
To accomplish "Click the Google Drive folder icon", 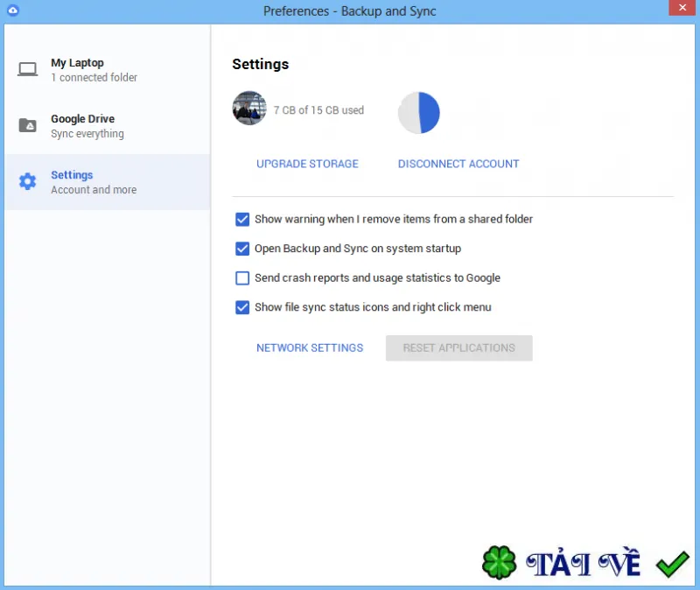I will click(28, 125).
